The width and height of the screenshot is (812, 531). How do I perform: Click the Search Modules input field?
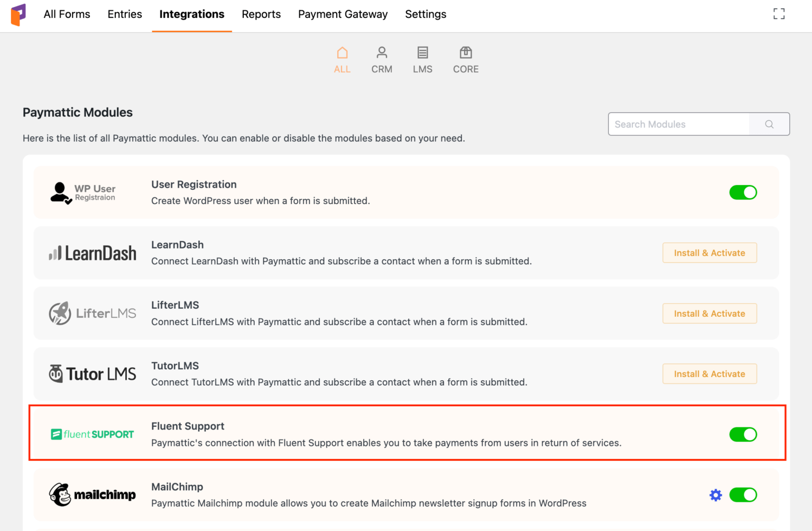(x=679, y=124)
